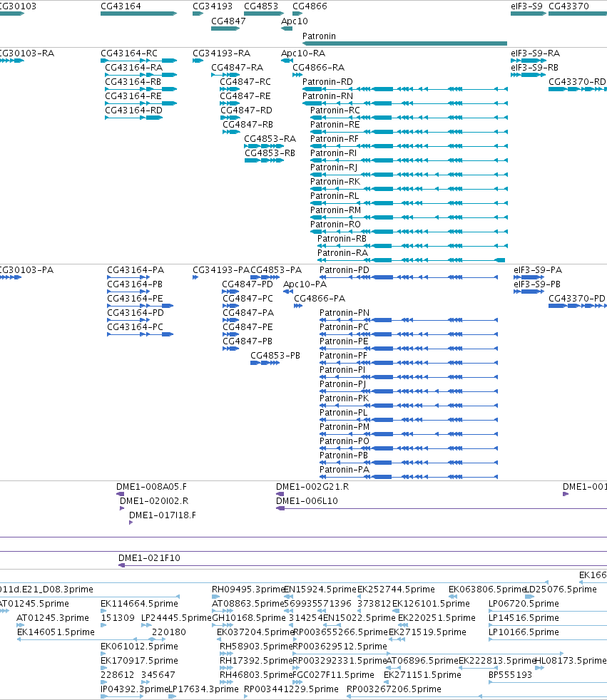Viewport: 607px width, 700px height.
Task: Select protein label Patronin-PD
Action: pos(345,270)
